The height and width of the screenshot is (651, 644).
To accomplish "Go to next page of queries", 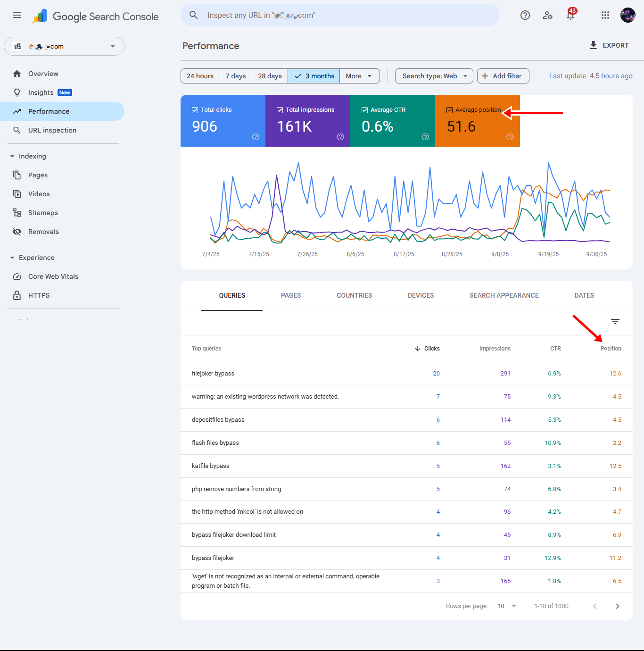I will [617, 606].
